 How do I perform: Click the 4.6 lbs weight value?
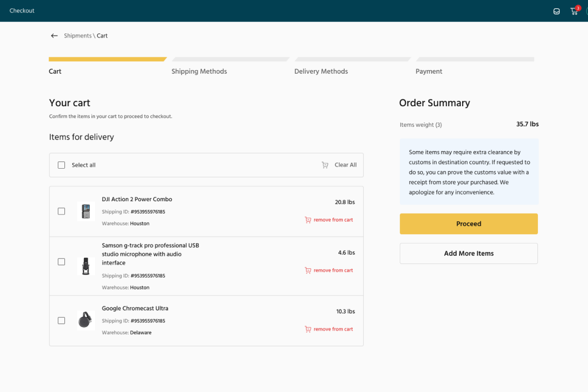click(x=346, y=253)
